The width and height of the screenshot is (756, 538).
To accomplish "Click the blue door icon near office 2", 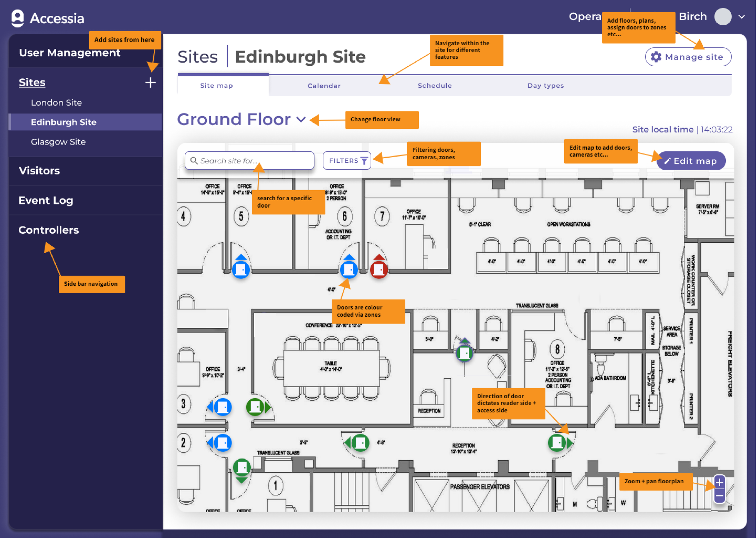I will point(223,443).
